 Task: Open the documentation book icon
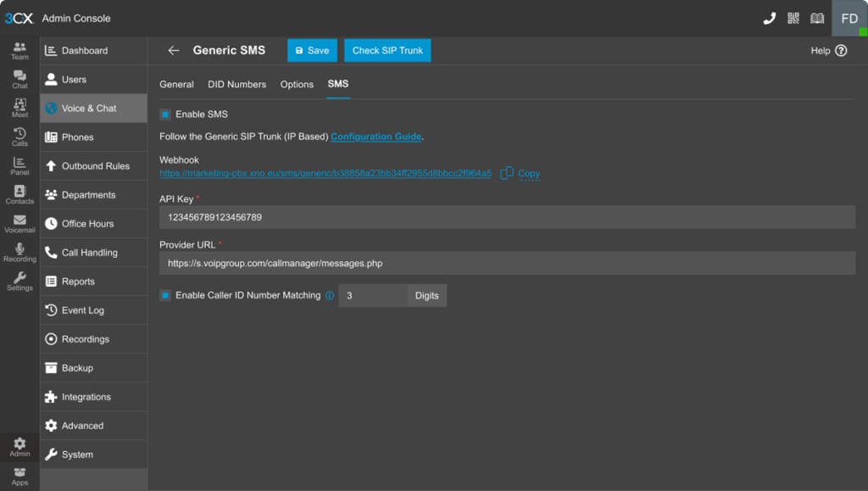point(817,19)
